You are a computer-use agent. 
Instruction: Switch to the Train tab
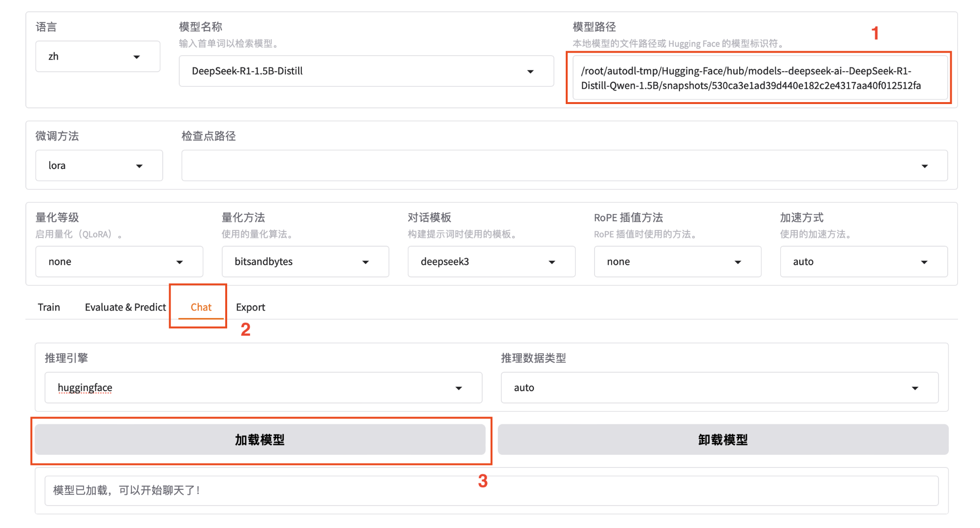click(49, 307)
